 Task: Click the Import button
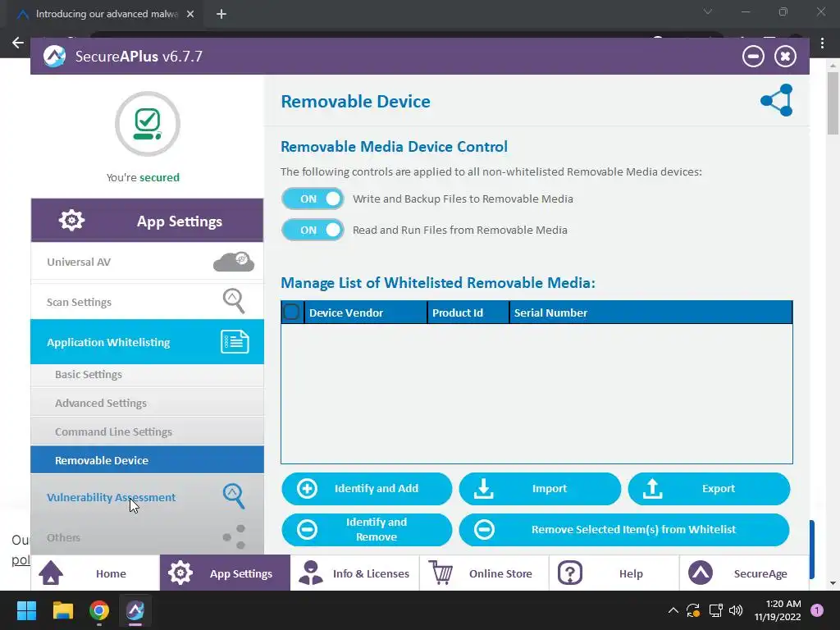pos(540,489)
